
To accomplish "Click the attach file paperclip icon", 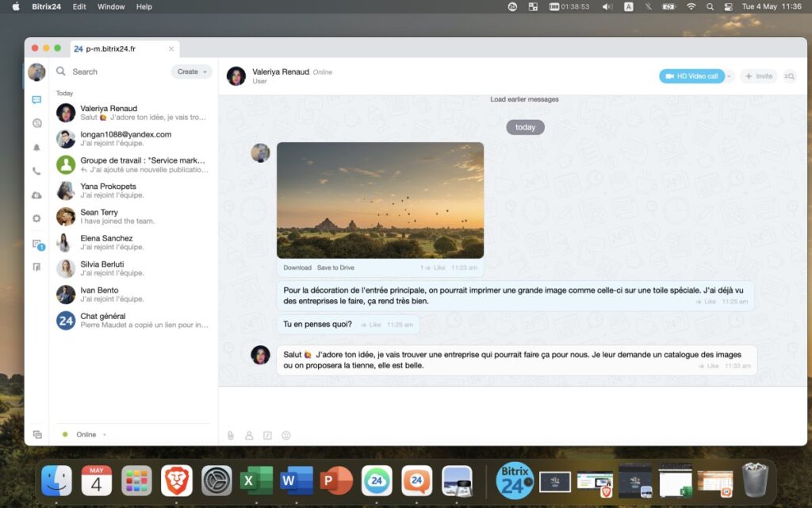I will click(231, 435).
